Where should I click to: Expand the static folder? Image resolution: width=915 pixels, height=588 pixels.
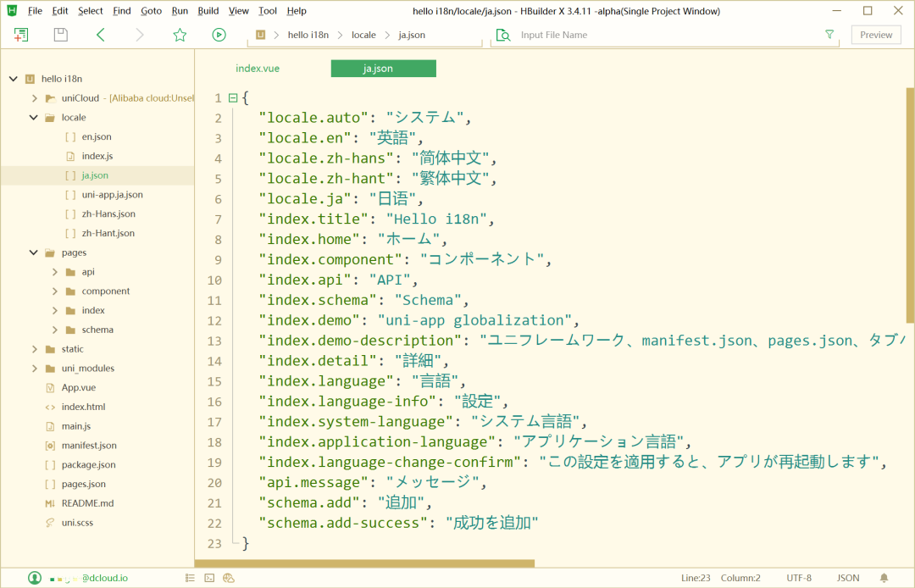click(35, 349)
